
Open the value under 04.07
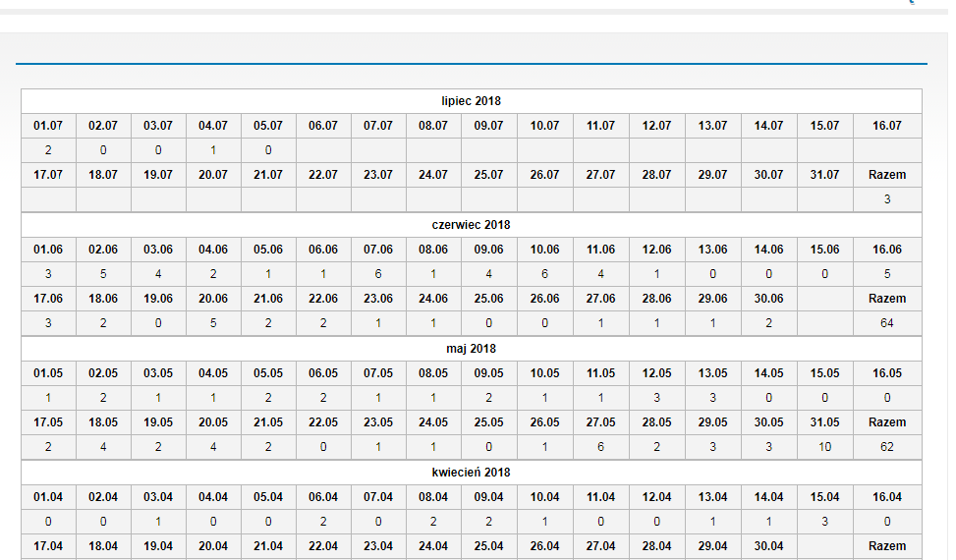(x=213, y=150)
